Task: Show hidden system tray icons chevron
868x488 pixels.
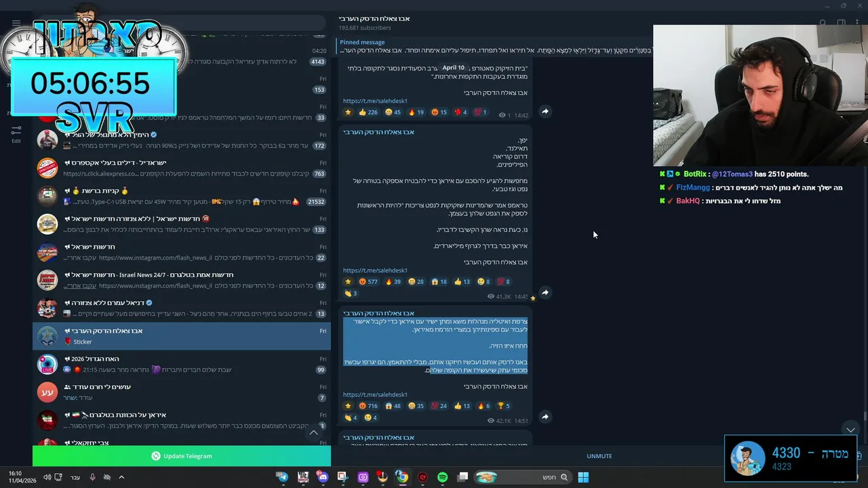Action: click(x=121, y=477)
